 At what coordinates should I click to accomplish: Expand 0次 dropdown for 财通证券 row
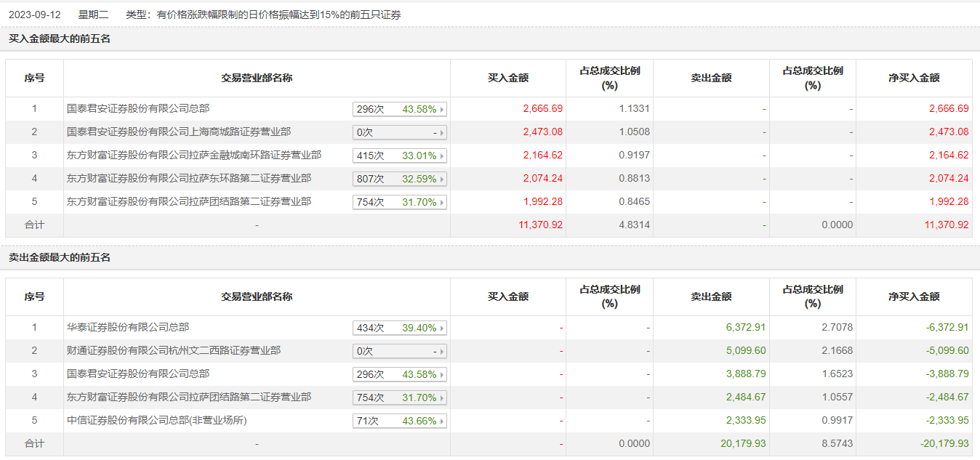(x=400, y=351)
